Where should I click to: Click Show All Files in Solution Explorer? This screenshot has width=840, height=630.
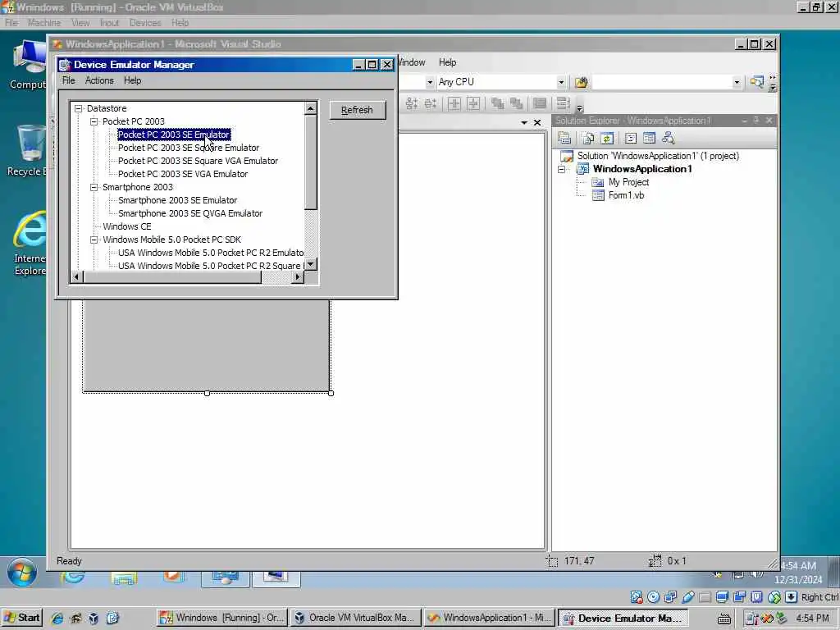[588, 138]
